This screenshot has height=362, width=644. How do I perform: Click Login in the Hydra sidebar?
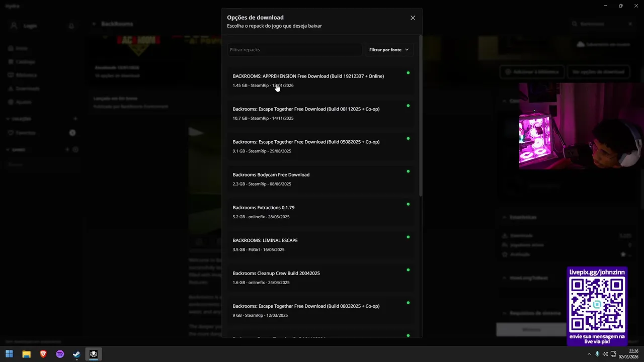coord(30,26)
